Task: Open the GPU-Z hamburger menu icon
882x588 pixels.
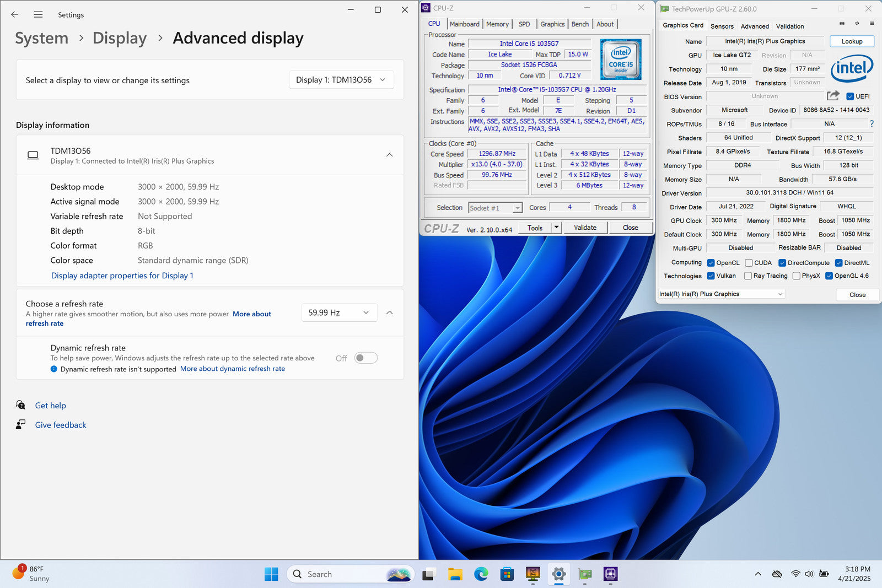Action: click(872, 24)
